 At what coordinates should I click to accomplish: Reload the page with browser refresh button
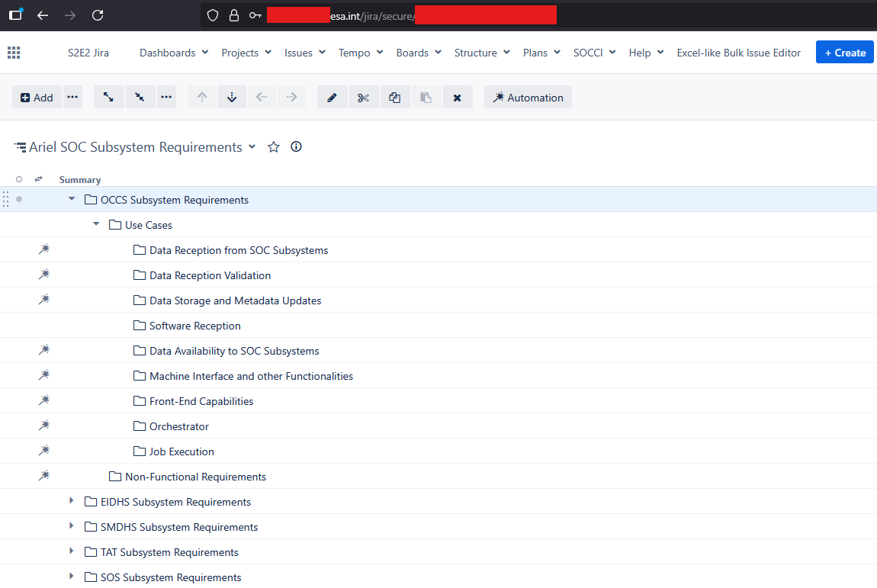tap(98, 15)
